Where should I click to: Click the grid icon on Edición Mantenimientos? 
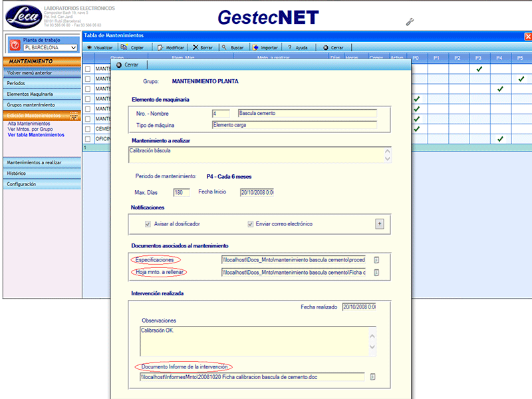pos(74,116)
